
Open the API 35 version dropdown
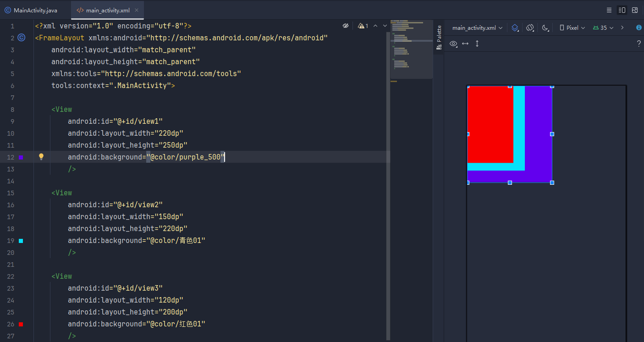[603, 28]
